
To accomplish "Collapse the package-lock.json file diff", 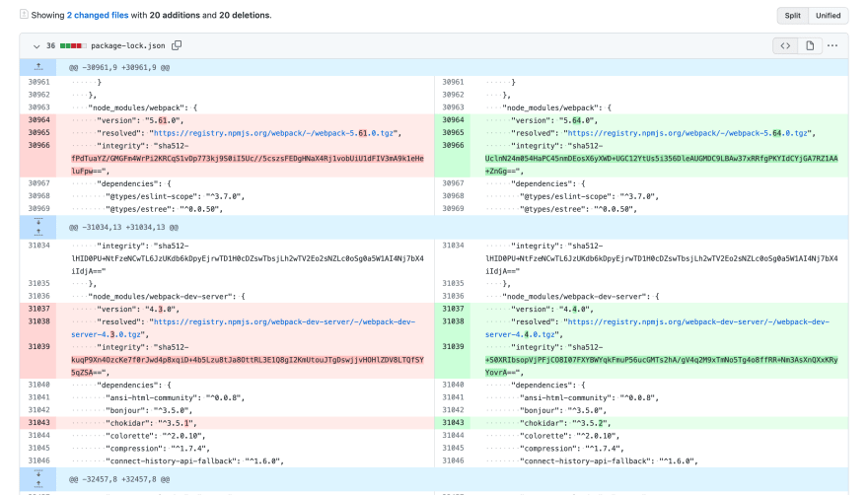I will coord(36,46).
